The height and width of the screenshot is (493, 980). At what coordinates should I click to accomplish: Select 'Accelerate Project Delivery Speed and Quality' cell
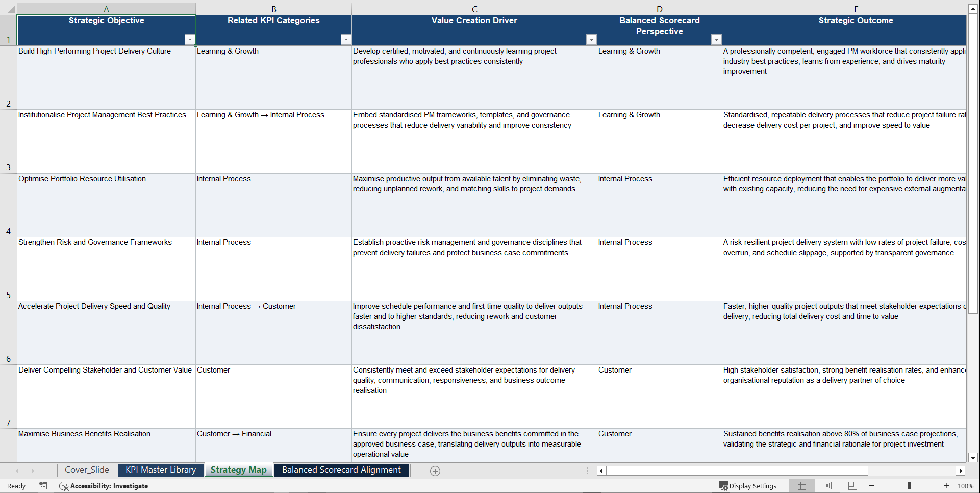(x=106, y=333)
